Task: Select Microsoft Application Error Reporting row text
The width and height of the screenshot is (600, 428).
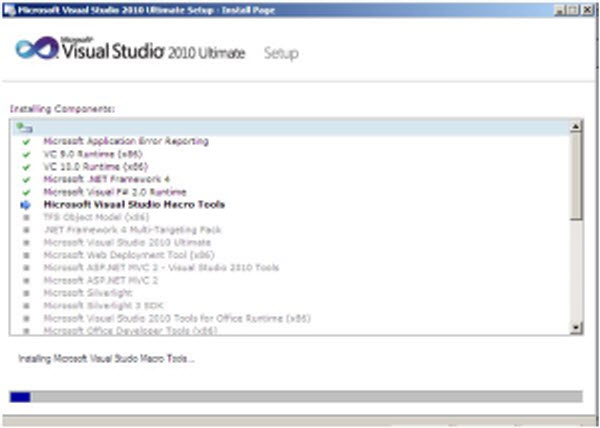Action: (x=126, y=141)
